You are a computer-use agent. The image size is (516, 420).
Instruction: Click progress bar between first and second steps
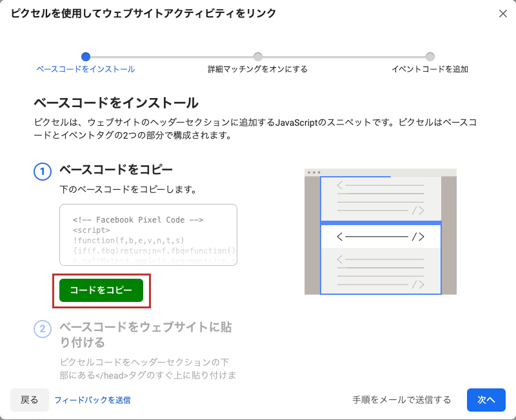pyautogui.click(x=172, y=57)
